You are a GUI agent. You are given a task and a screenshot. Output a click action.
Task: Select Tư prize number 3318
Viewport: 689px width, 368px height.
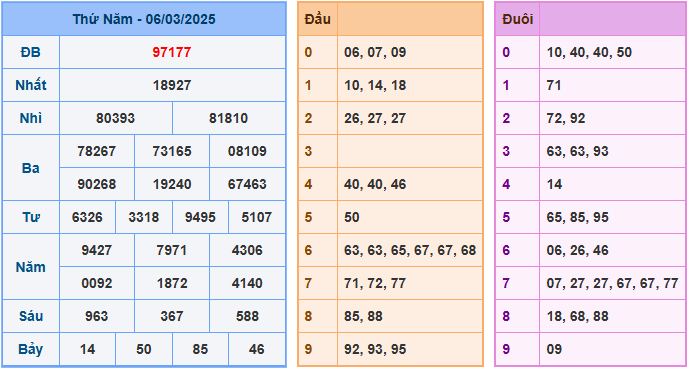pos(144,217)
